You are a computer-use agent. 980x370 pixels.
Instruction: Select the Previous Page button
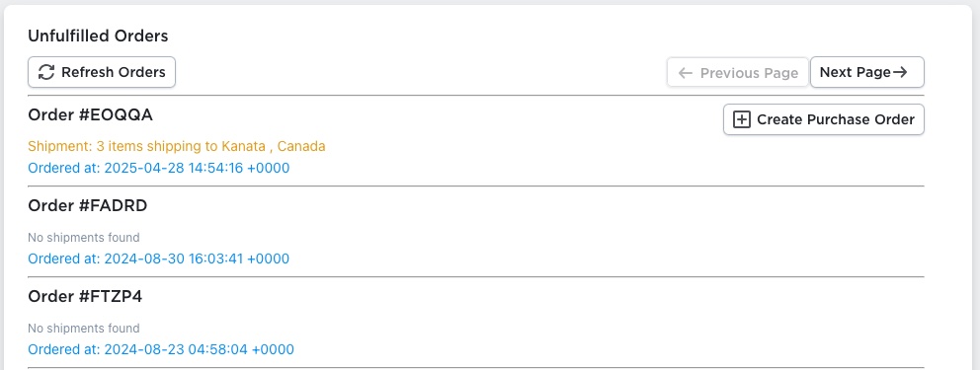(x=738, y=72)
